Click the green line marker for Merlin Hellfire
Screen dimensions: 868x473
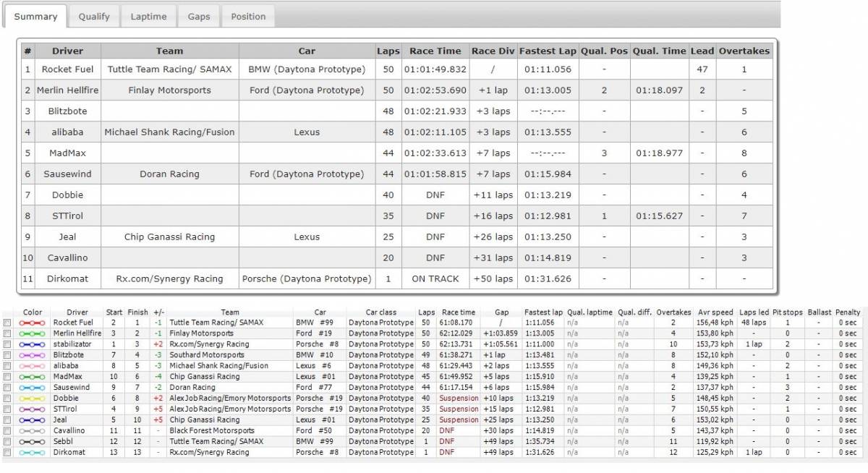point(33,333)
